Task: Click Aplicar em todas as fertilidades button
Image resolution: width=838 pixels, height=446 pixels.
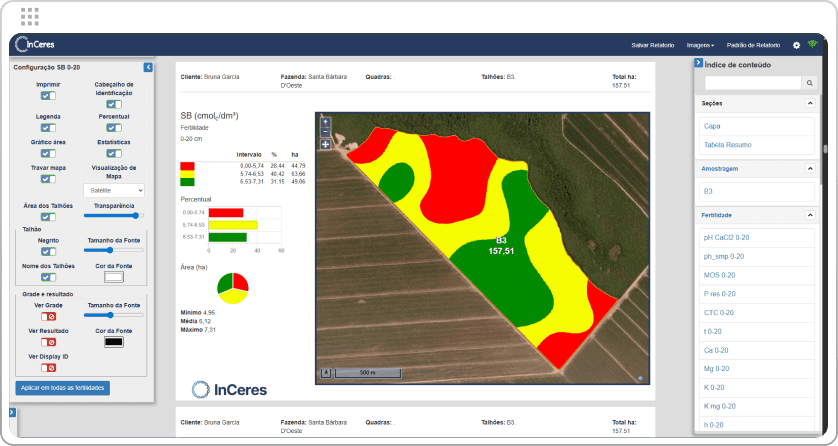Action: [x=62, y=387]
